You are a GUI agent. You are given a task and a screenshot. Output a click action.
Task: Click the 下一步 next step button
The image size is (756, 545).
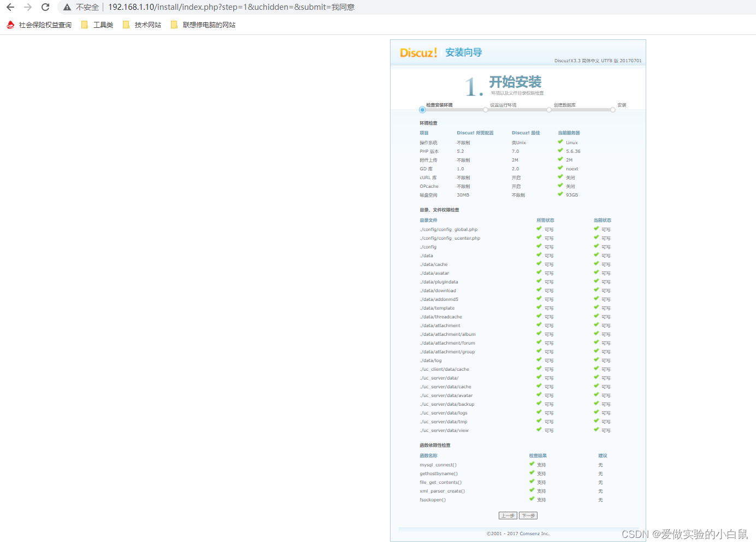tap(528, 516)
